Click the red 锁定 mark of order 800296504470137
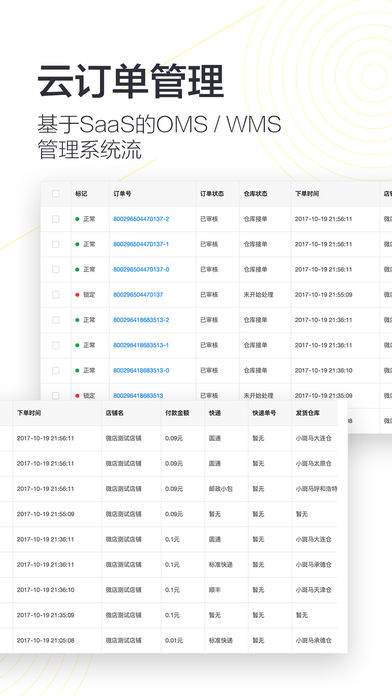392x696 pixels. click(85, 294)
